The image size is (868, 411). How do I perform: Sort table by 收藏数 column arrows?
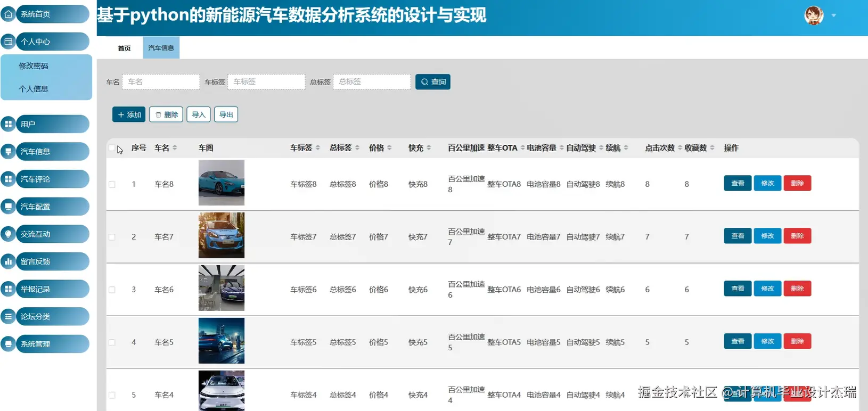[x=712, y=147]
